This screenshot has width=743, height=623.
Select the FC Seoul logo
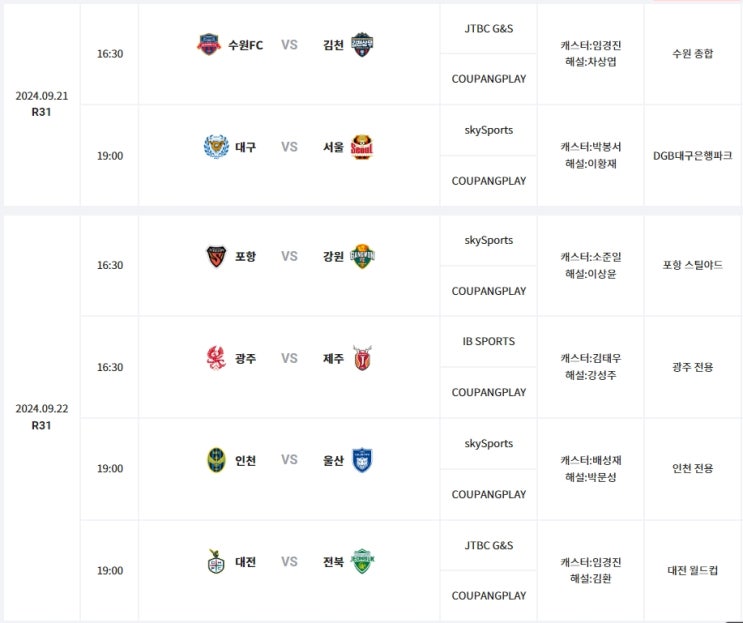pos(362,147)
